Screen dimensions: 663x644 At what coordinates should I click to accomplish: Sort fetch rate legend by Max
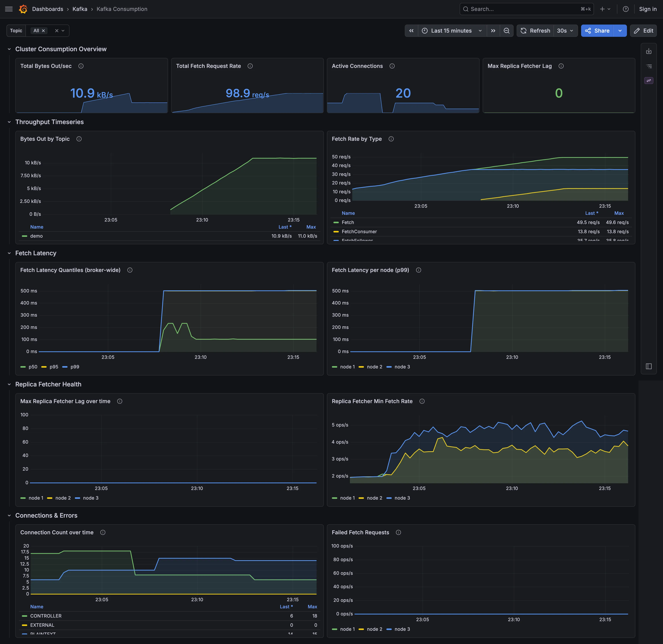(619, 213)
